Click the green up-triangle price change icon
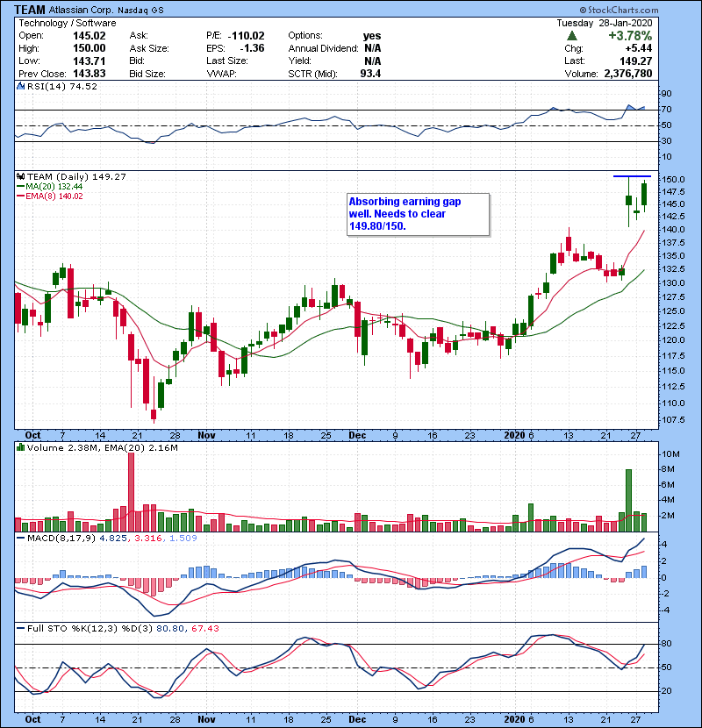 tap(572, 36)
